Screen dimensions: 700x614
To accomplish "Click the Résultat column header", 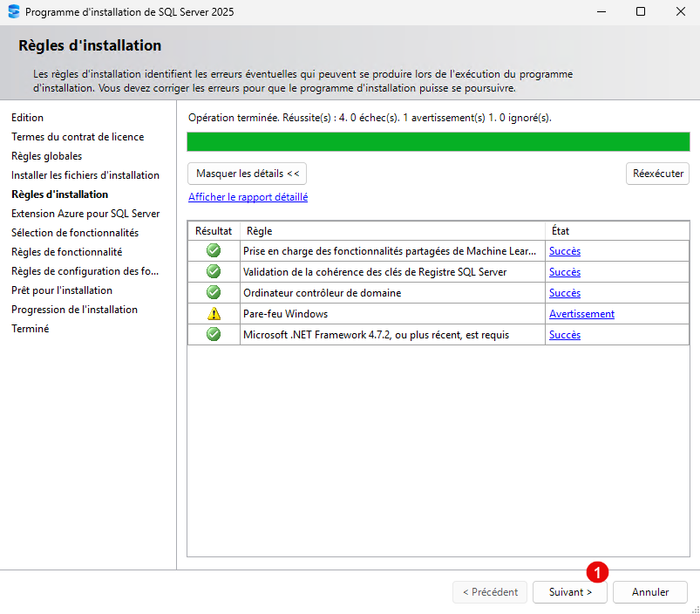I will point(214,231).
